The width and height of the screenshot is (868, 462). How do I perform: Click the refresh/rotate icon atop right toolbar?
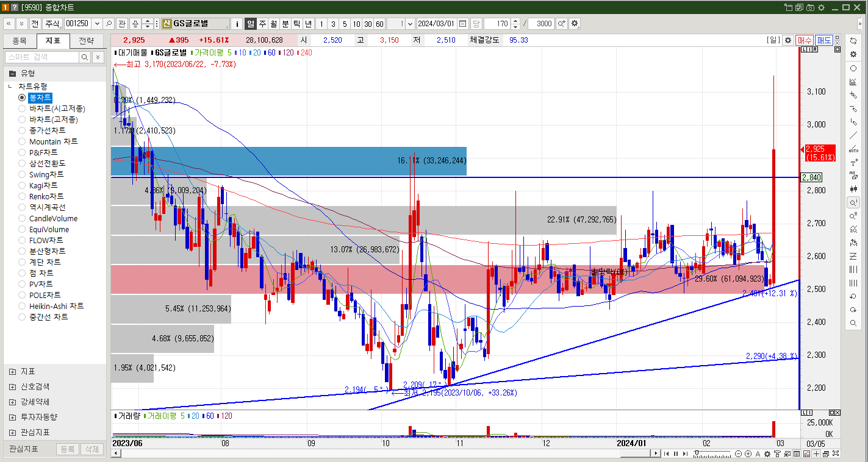(853, 40)
